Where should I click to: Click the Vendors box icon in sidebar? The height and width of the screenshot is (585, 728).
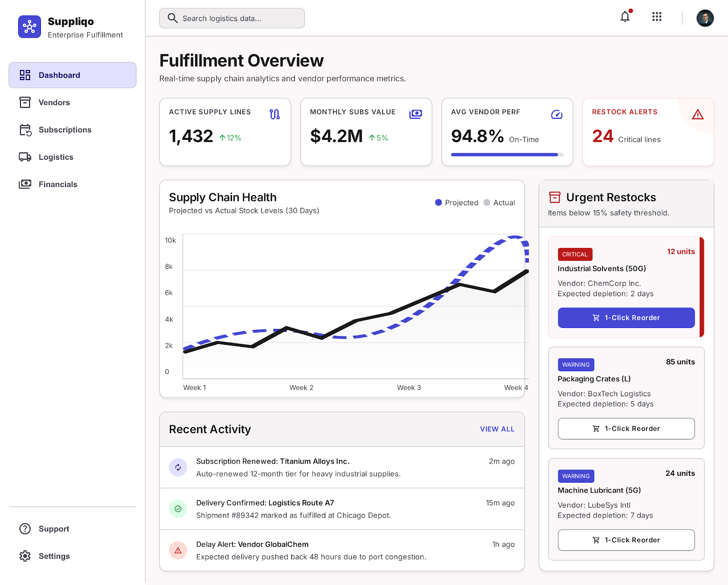click(25, 102)
